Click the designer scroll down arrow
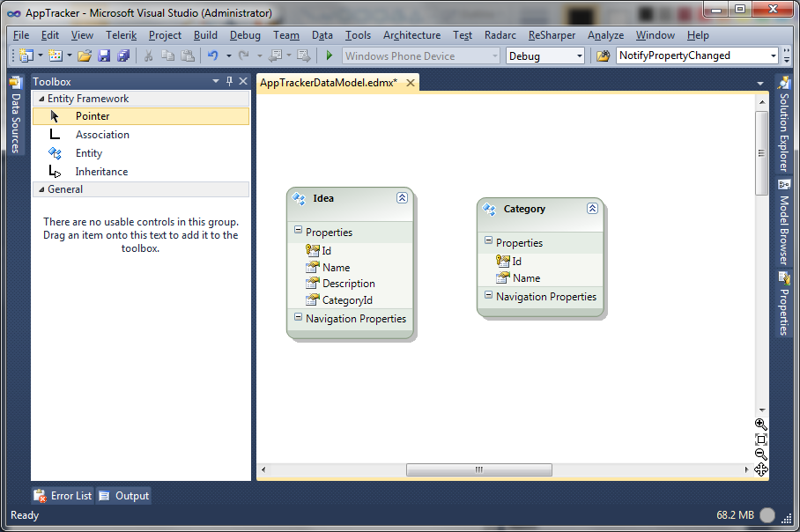Screen dimensions: 800x532 pyautogui.click(x=762, y=410)
